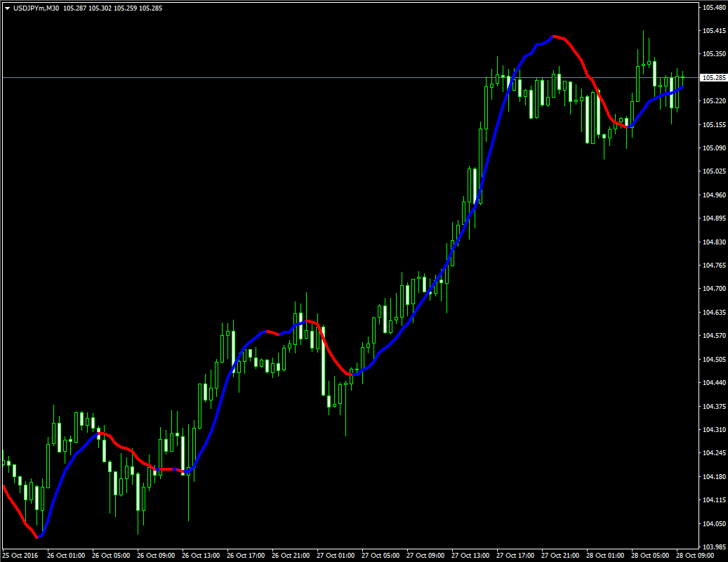Click the 26 Oct 17:00 time label
Screen dimensions: 728x562
246,556
